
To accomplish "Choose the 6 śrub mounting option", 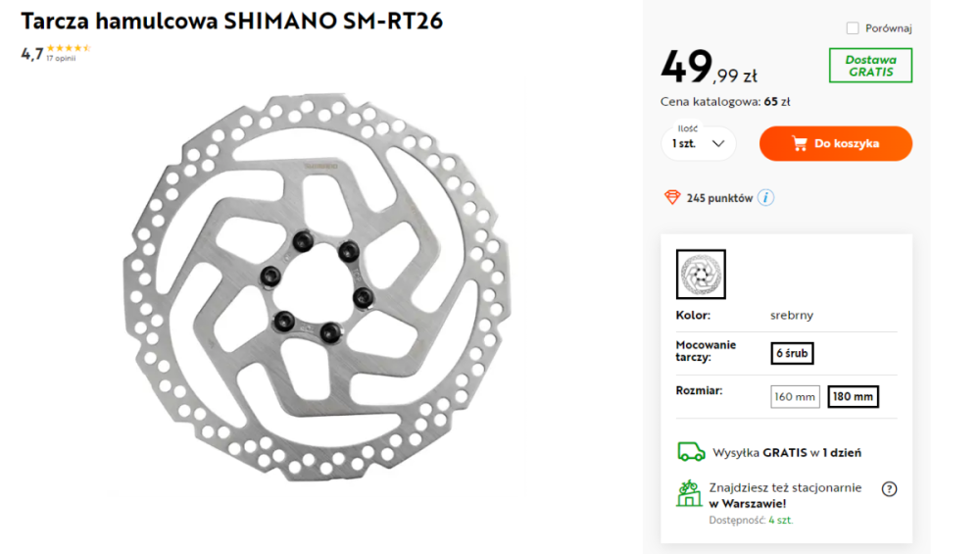I will (792, 353).
